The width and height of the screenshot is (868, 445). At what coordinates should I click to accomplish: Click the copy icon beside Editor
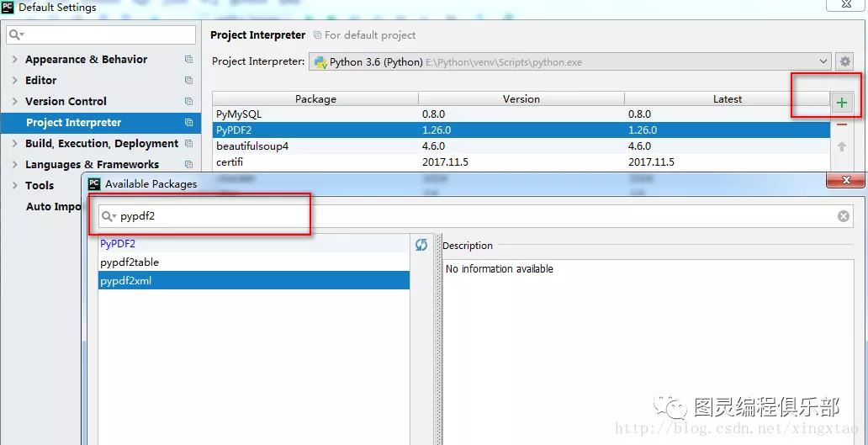tap(188, 80)
